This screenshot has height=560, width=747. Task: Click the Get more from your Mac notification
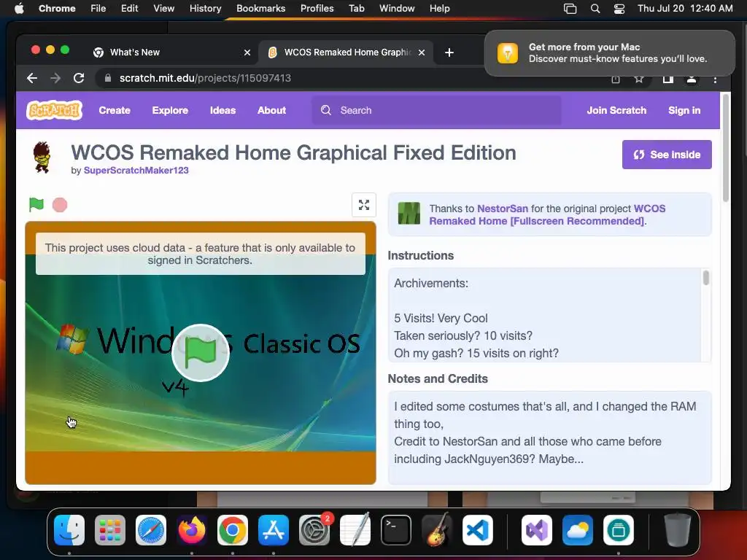tap(610, 52)
